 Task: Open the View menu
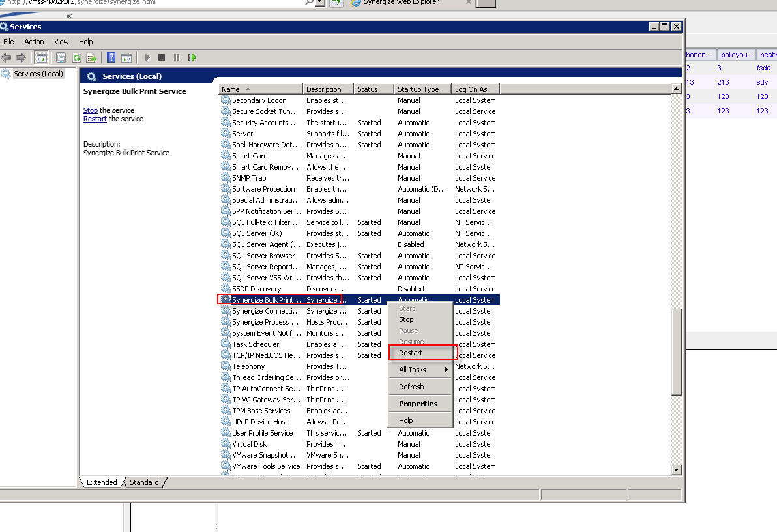61,42
